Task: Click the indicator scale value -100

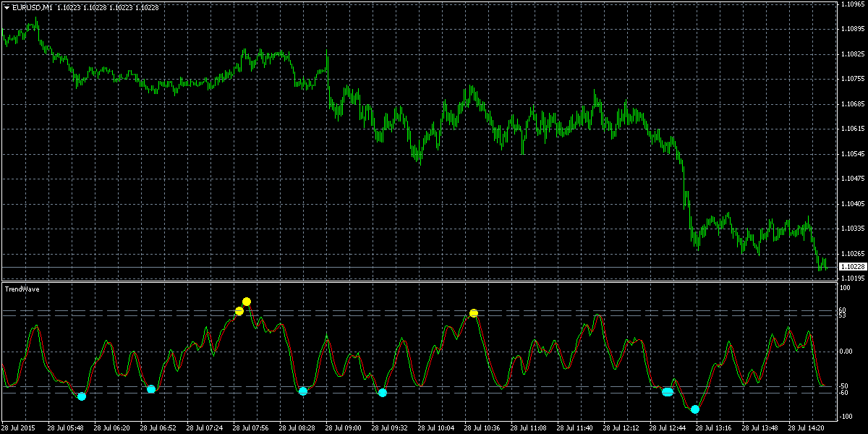Action: coord(847,417)
